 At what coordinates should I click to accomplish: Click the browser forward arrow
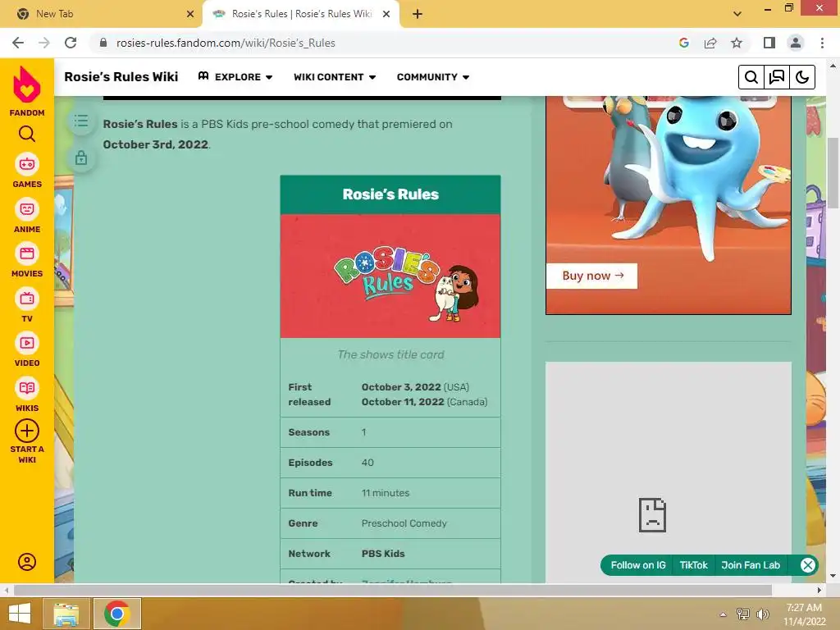coord(44,43)
